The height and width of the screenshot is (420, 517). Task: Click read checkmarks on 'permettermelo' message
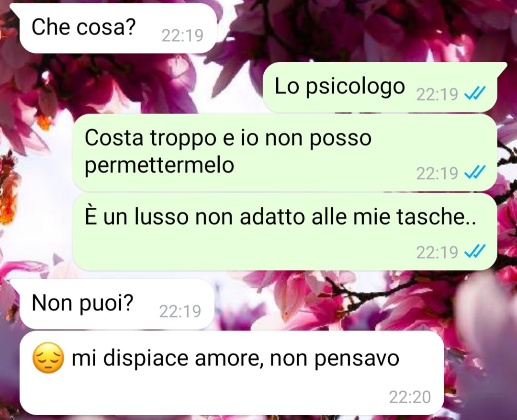[x=475, y=172]
